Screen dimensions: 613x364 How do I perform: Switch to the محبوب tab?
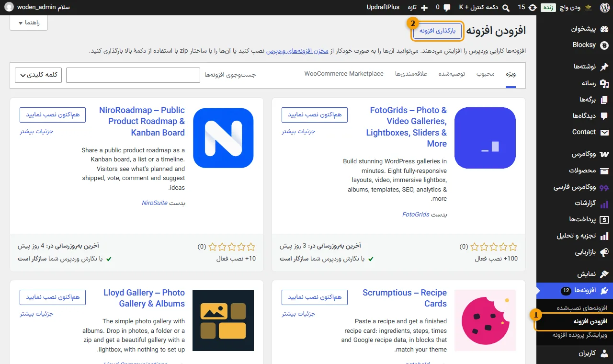click(x=486, y=74)
